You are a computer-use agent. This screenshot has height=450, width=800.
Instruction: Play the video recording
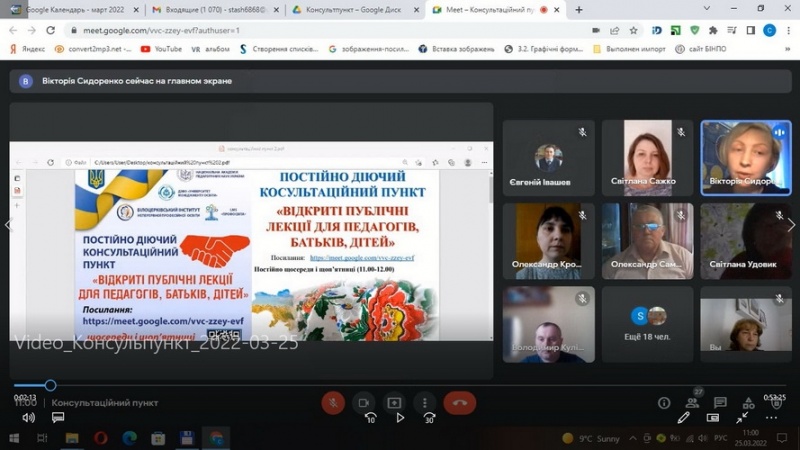pyautogui.click(x=400, y=418)
